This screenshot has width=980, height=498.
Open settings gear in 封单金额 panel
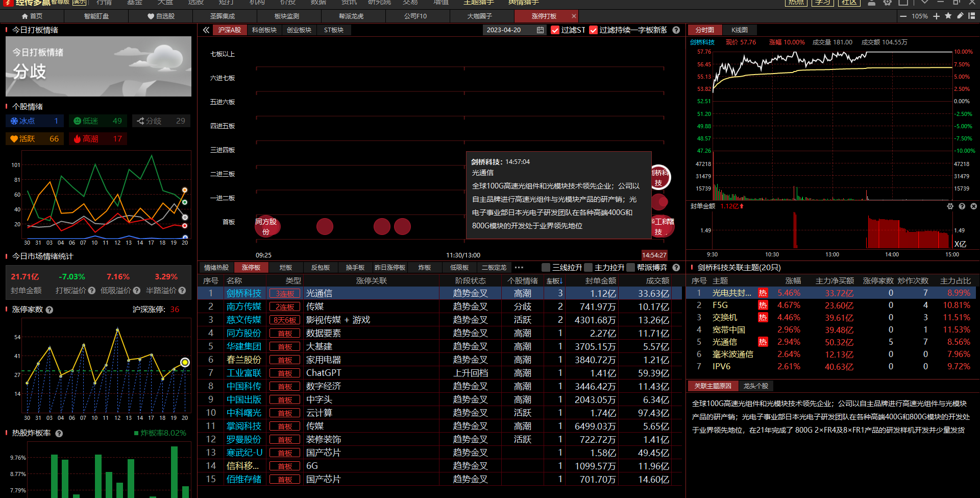[950, 206]
